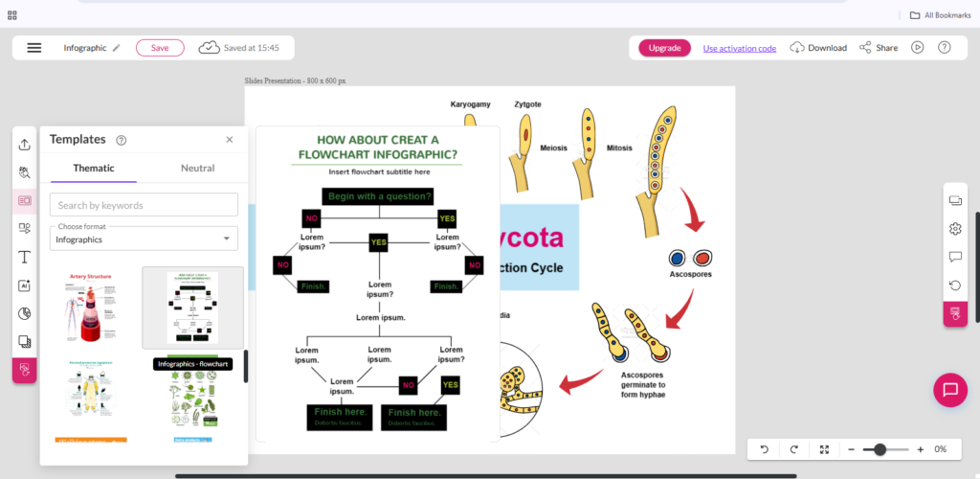Click the Zytgote label on canvas

pos(527,104)
